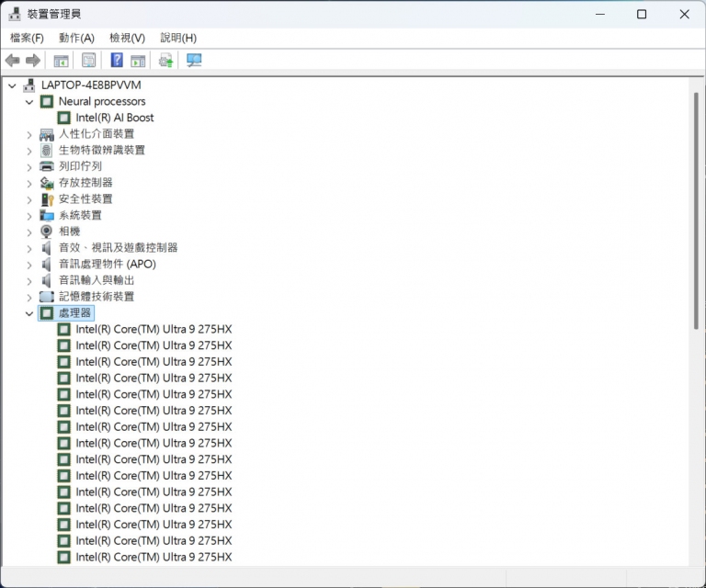Click the icon beside 存放控制器
Image resolution: width=706 pixels, height=588 pixels.
[x=47, y=183]
